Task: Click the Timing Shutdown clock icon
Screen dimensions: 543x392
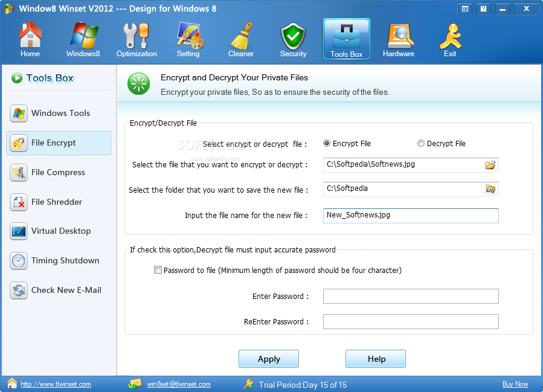Action: [19, 261]
